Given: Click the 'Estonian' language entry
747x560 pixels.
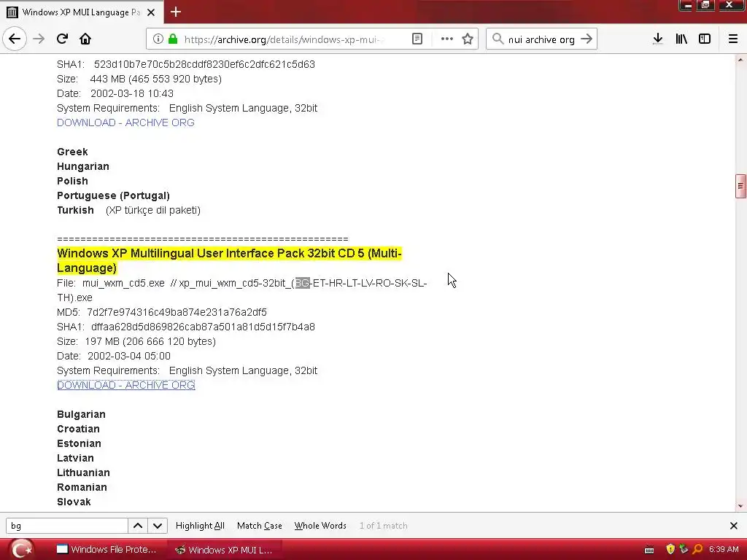Looking at the screenshot, I should tap(79, 444).
